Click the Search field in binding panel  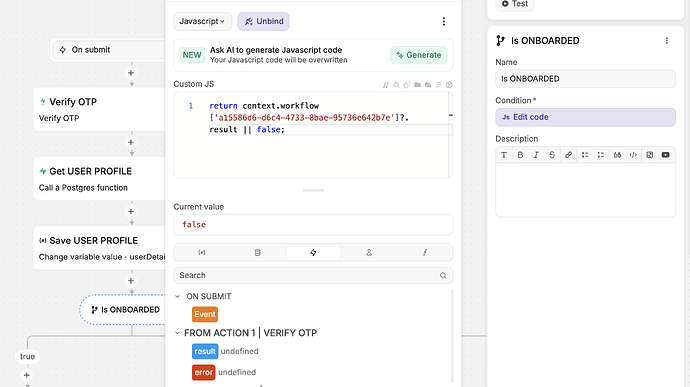(313, 275)
